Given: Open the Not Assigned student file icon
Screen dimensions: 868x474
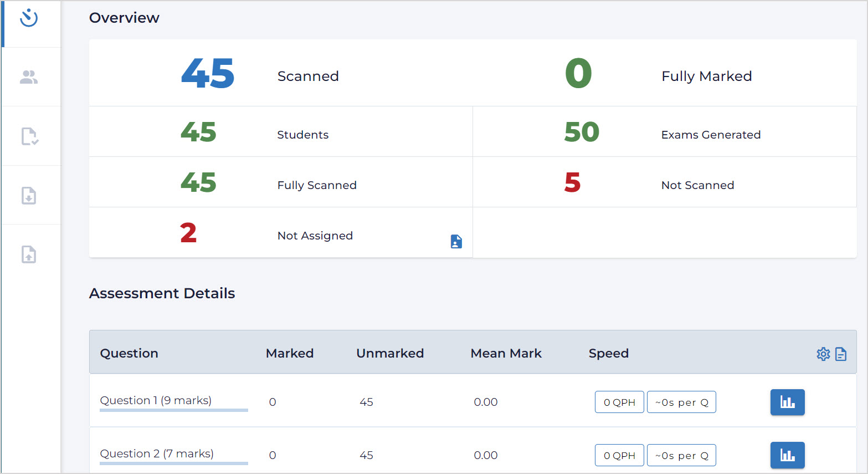Looking at the screenshot, I should pos(456,242).
